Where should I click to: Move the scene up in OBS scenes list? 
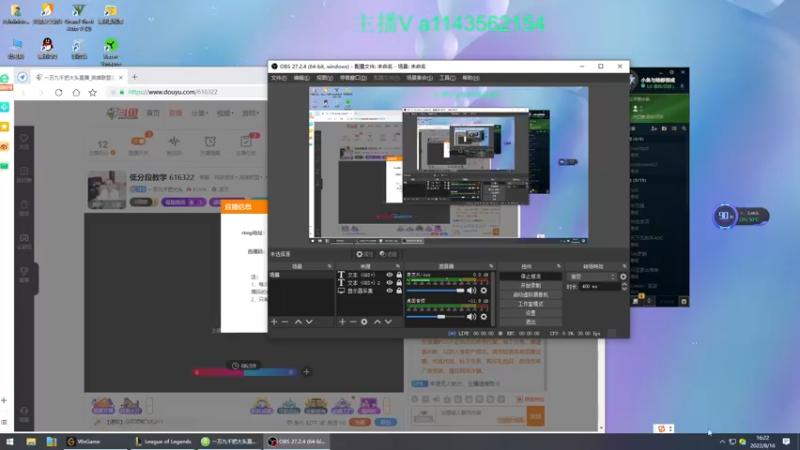(298, 322)
